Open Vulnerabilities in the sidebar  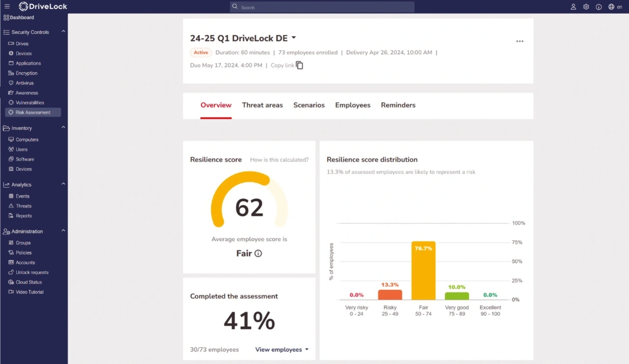[x=29, y=103]
